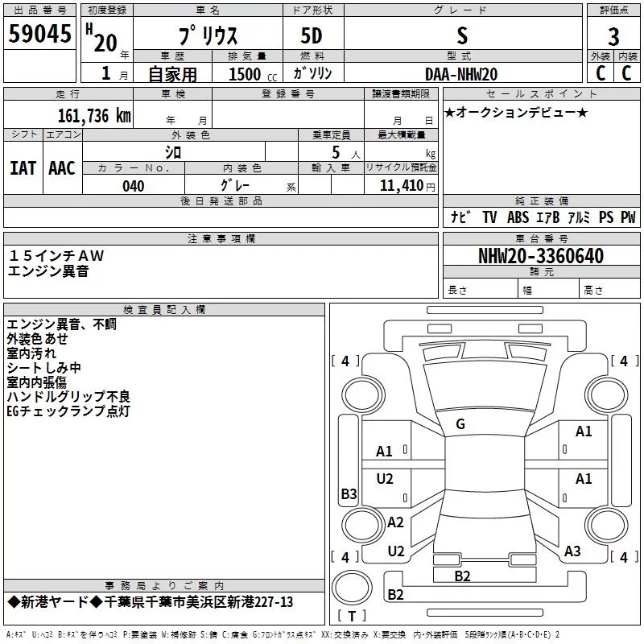Screen dimensions: 644x644
Task: Click the A3 mark on rear right fender
Action: point(572,551)
